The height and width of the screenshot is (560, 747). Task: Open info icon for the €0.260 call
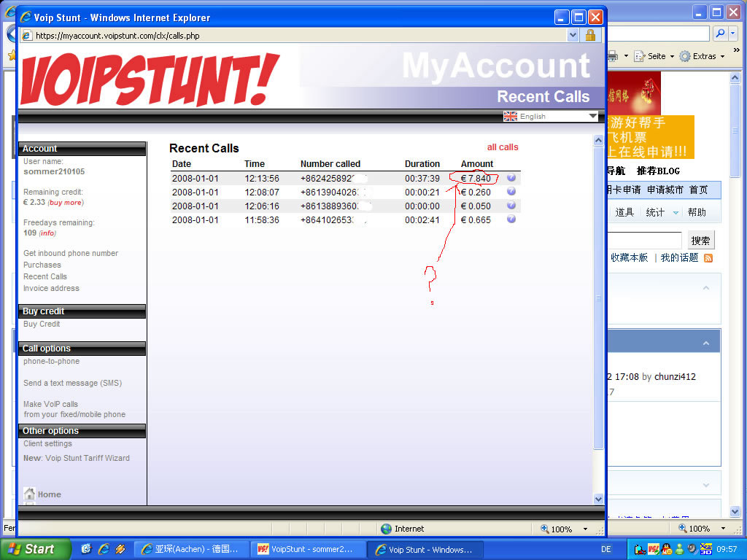(x=511, y=192)
